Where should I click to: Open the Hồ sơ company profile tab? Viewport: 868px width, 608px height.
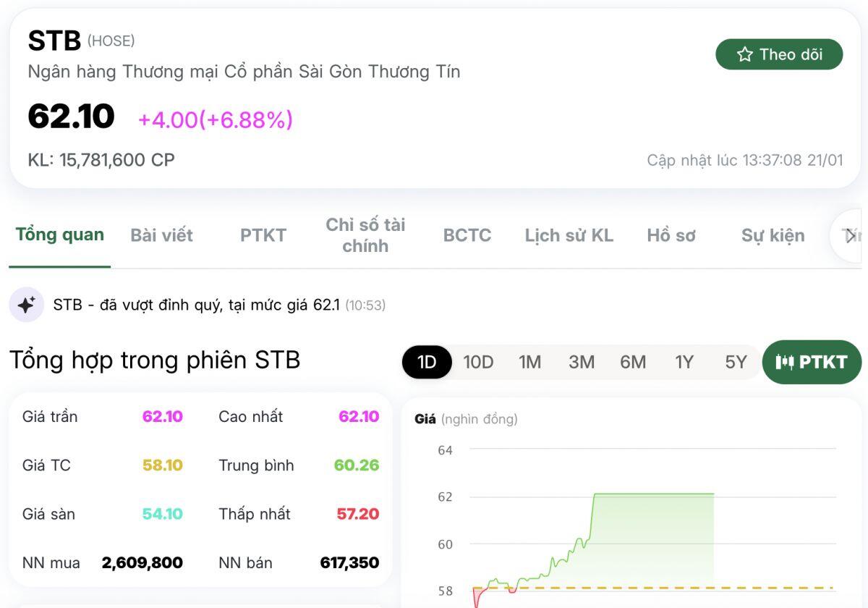tap(671, 235)
